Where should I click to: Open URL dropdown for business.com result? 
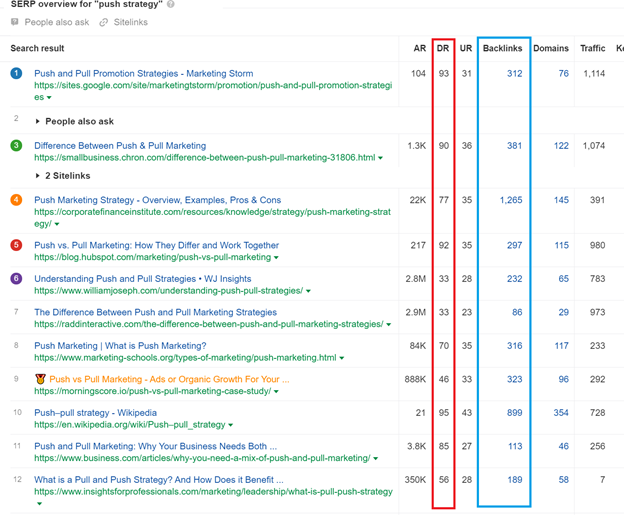click(376, 458)
